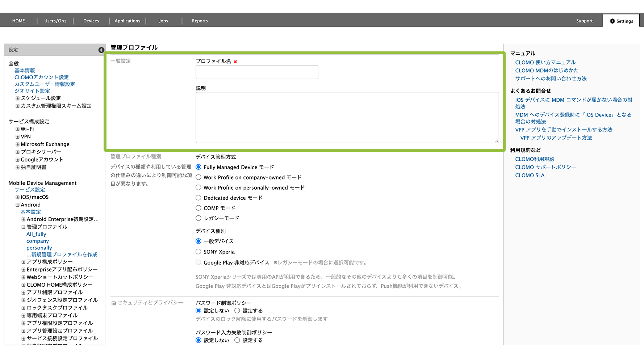Viewport: 644px width, 362px height.
Task: Collapse the Android tree node
Action: tap(17, 205)
